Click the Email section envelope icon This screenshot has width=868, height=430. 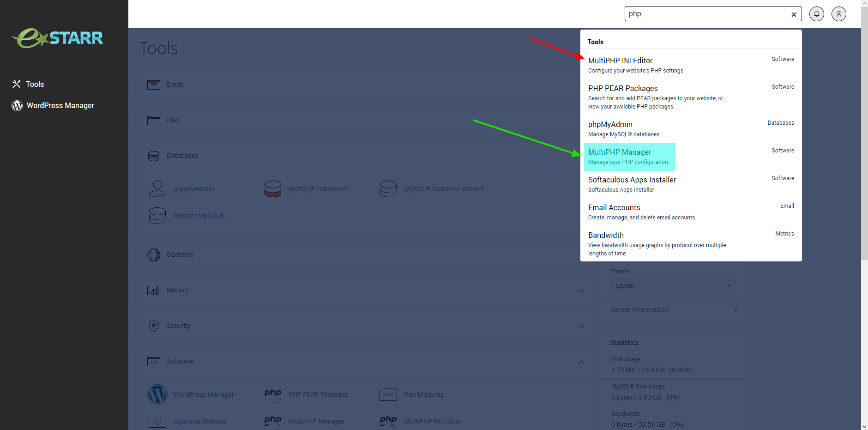point(154,85)
